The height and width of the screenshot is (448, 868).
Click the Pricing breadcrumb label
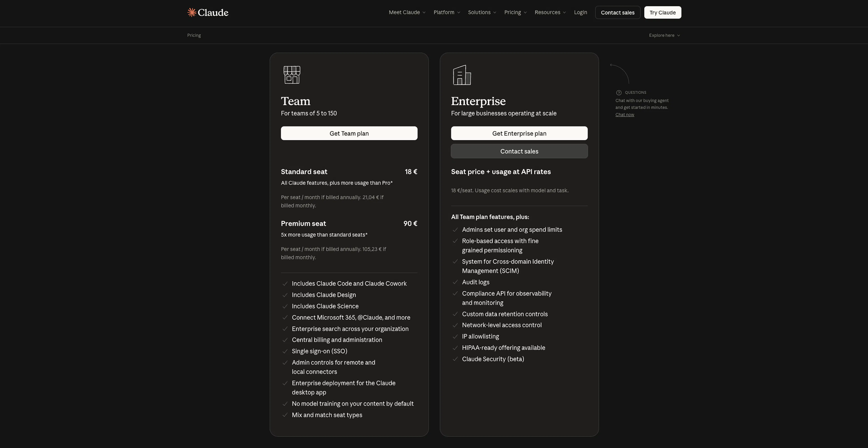pyautogui.click(x=194, y=36)
